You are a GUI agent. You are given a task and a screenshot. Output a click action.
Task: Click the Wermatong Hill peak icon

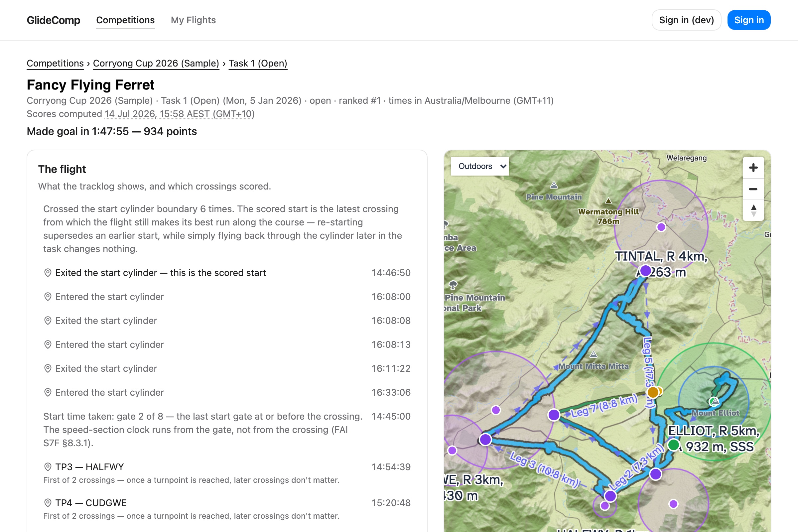[608, 201]
